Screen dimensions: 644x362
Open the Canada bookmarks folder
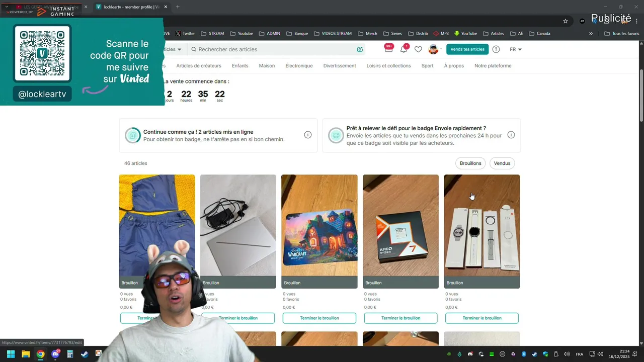click(x=539, y=34)
